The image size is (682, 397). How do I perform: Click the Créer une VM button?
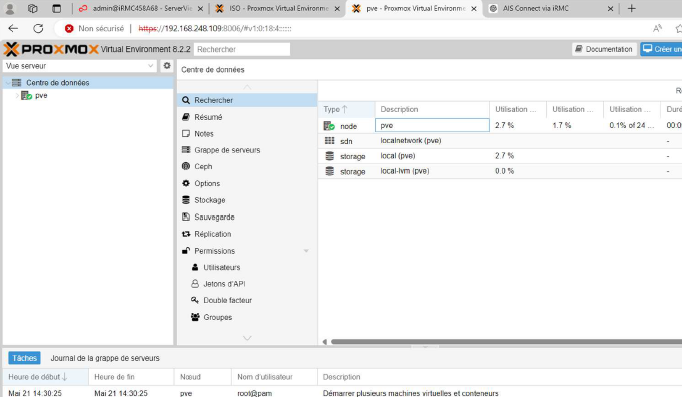tap(661, 49)
